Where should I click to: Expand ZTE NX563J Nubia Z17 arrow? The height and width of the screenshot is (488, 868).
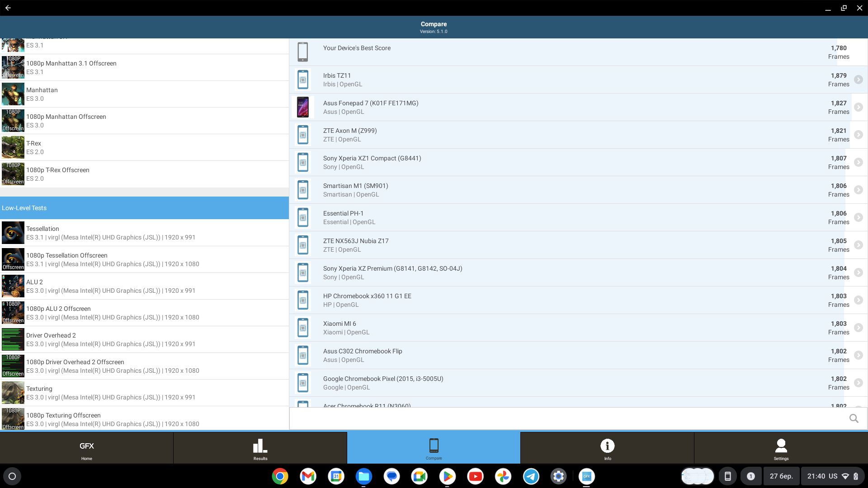(x=858, y=245)
